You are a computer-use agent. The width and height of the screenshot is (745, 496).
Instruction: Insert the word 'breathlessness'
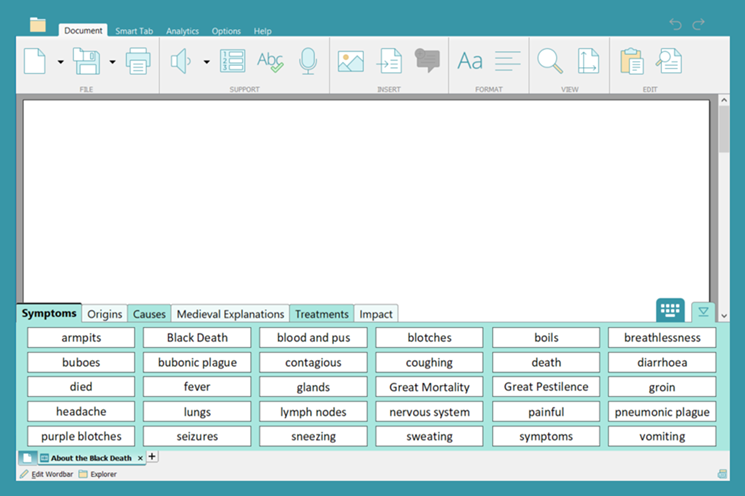coord(662,338)
